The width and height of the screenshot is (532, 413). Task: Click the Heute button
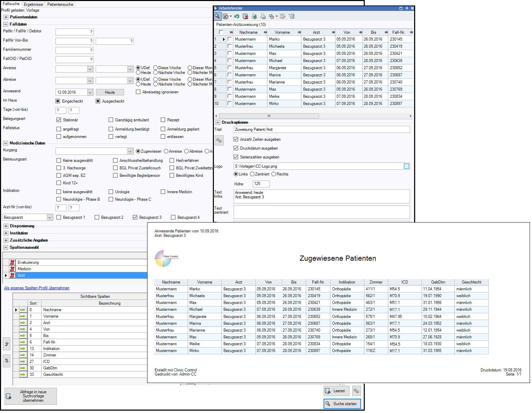[110, 92]
